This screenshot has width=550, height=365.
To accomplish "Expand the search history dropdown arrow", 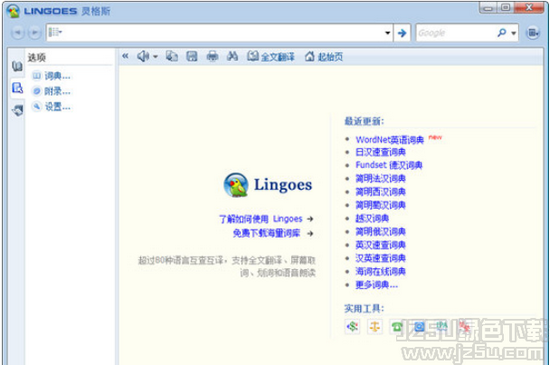I will coord(388,33).
